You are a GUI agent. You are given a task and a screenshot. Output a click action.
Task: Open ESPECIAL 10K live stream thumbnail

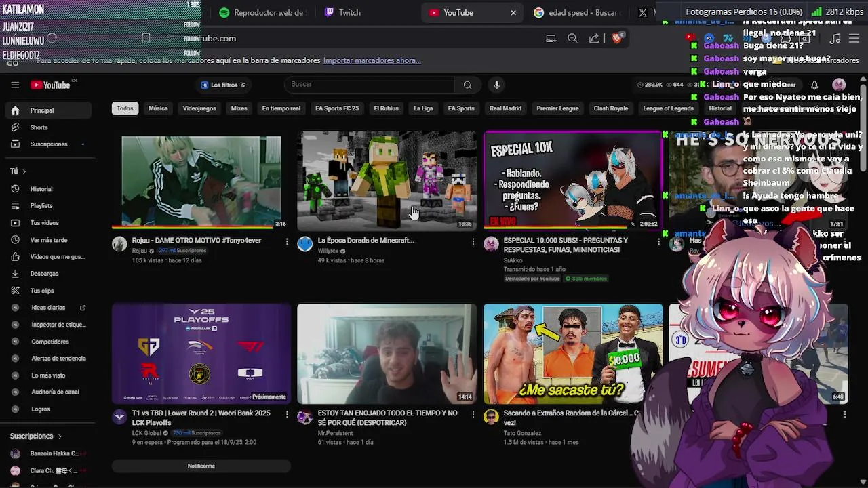[x=573, y=180]
